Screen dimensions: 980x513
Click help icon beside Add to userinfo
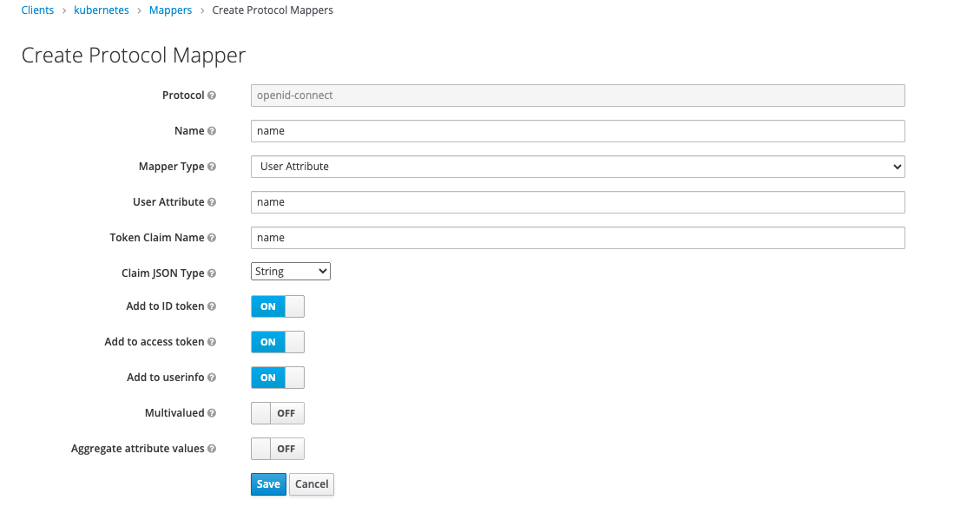coord(212,378)
